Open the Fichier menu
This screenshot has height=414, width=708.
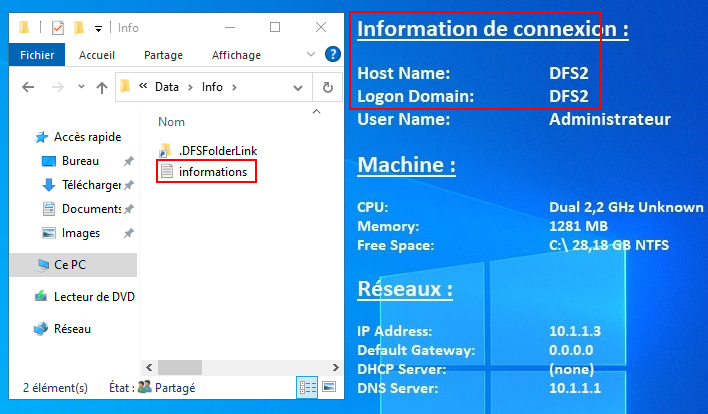tap(37, 55)
